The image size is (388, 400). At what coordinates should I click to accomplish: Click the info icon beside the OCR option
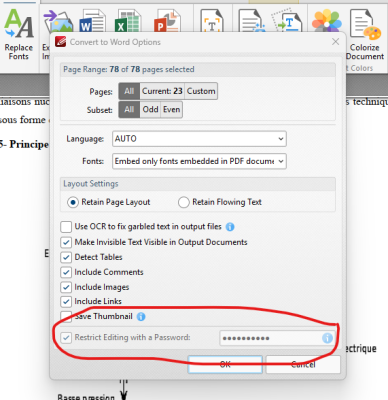230,227
